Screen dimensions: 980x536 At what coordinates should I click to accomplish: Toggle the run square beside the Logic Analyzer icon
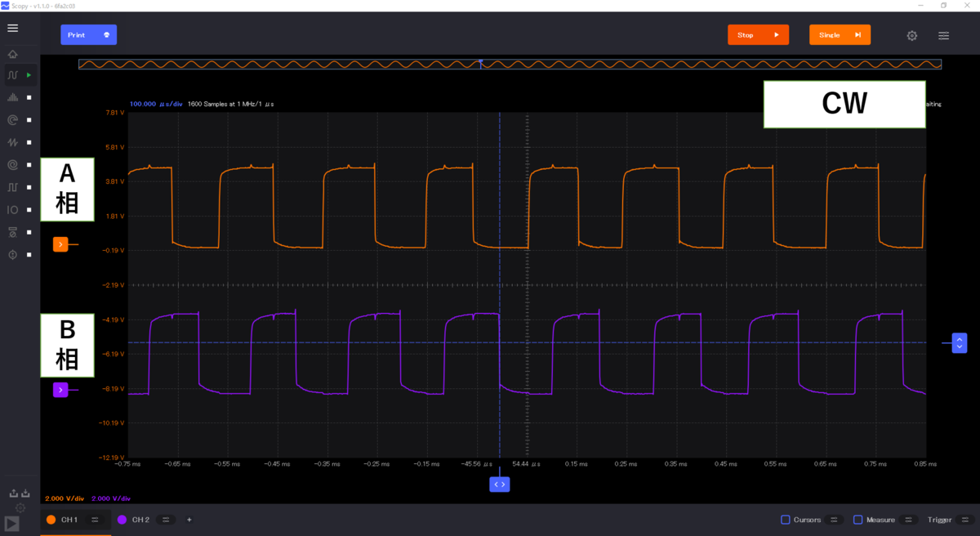[29, 187]
